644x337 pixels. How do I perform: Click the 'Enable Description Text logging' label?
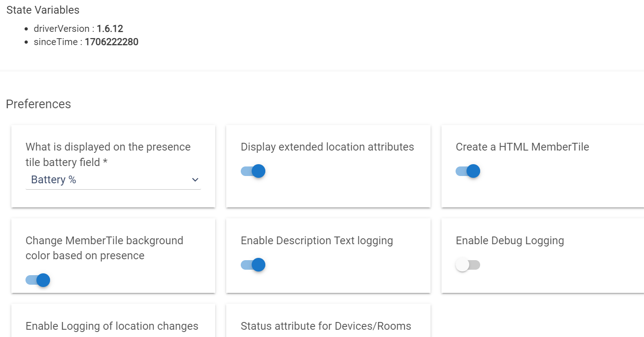click(317, 241)
